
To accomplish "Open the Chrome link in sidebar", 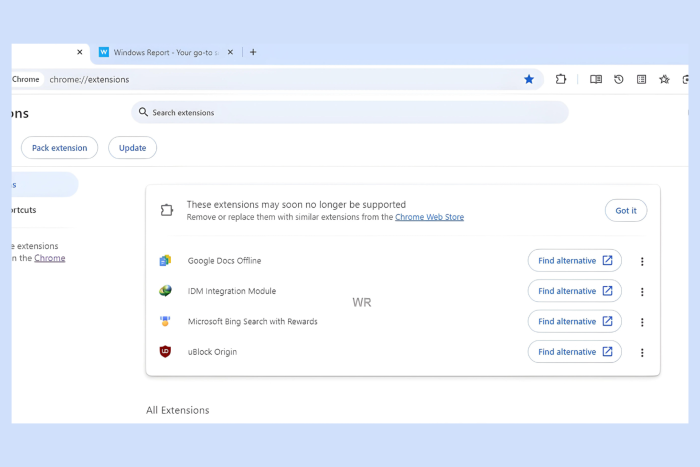I will (x=50, y=258).
